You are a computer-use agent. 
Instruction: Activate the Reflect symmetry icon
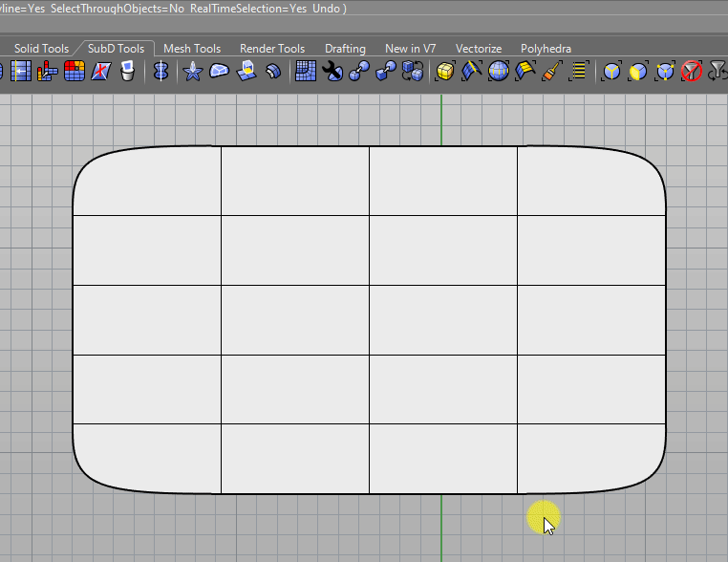pyautogui.click(x=161, y=71)
